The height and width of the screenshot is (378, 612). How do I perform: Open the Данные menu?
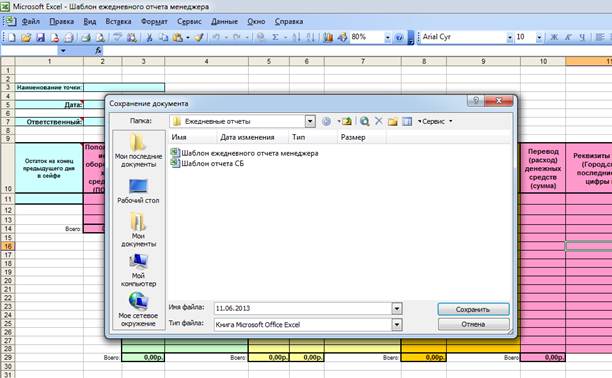tap(224, 21)
